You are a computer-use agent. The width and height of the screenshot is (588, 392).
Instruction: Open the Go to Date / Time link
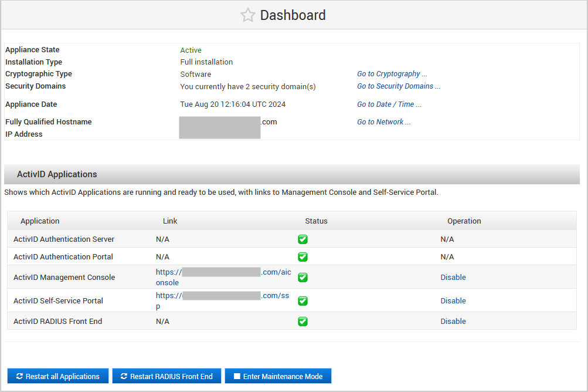pos(389,104)
